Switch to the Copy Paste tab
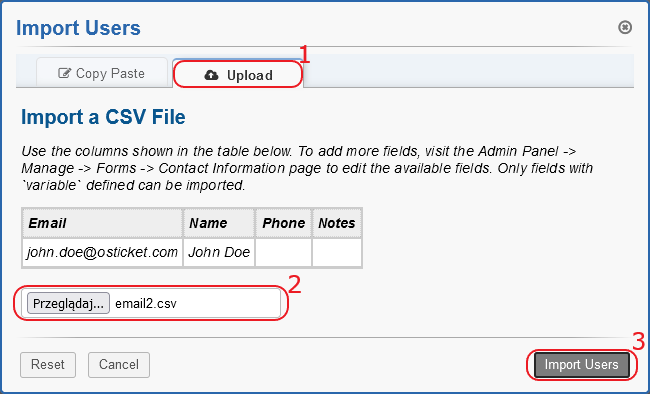 point(102,73)
